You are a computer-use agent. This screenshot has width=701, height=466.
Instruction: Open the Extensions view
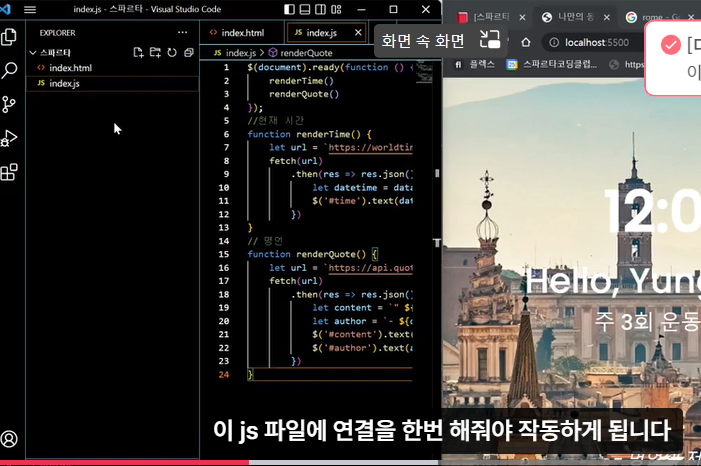pos(9,172)
